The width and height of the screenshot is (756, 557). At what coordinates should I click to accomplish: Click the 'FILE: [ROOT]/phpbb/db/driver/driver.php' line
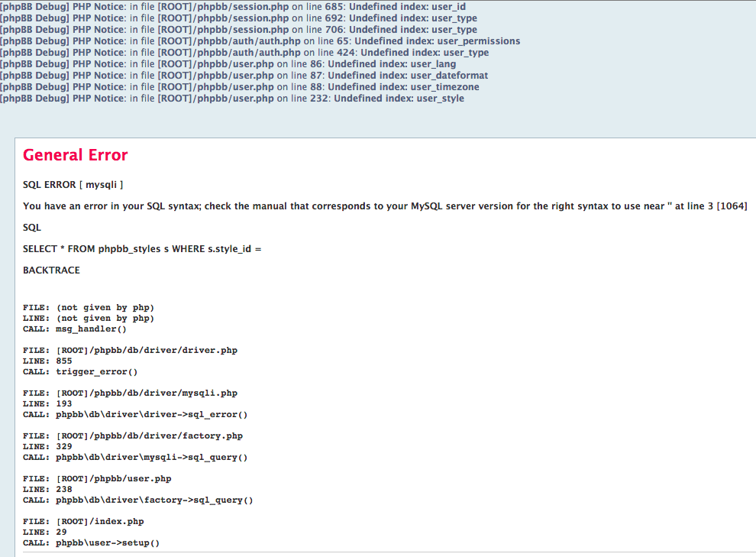pyautogui.click(x=130, y=350)
